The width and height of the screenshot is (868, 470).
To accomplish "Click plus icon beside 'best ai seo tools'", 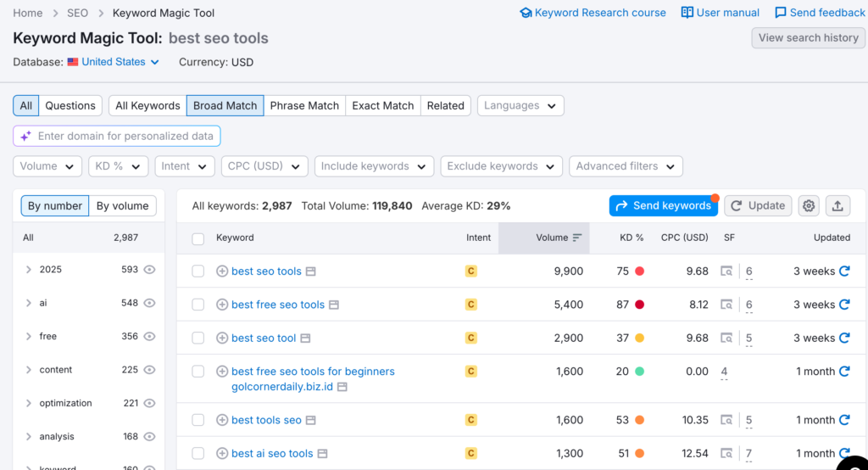I will [x=222, y=453].
